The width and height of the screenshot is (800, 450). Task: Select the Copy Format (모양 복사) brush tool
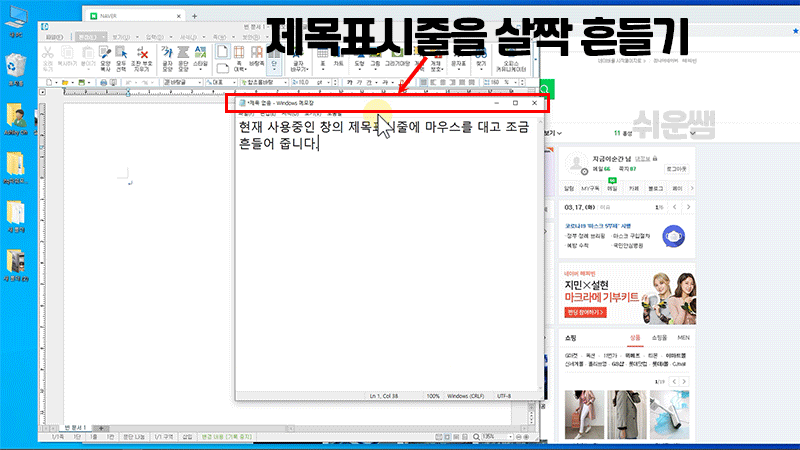[x=105, y=53]
